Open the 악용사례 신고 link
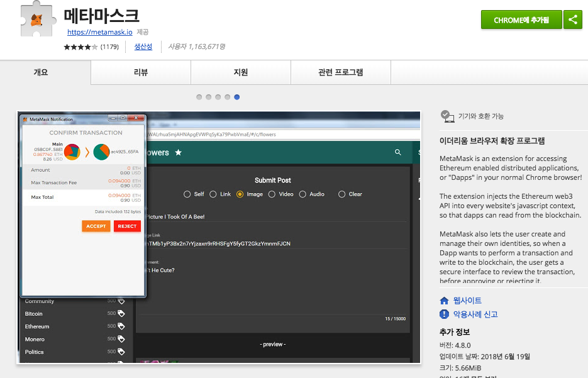The height and width of the screenshot is (378, 588). pyautogui.click(x=475, y=314)
